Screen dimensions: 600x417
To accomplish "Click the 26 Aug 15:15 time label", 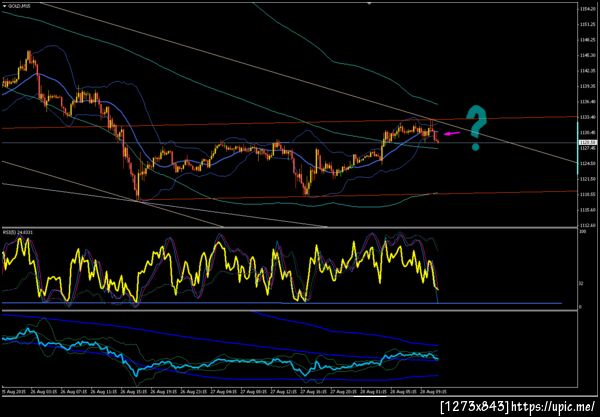I will pyautogui.click(x=134, y=392).
